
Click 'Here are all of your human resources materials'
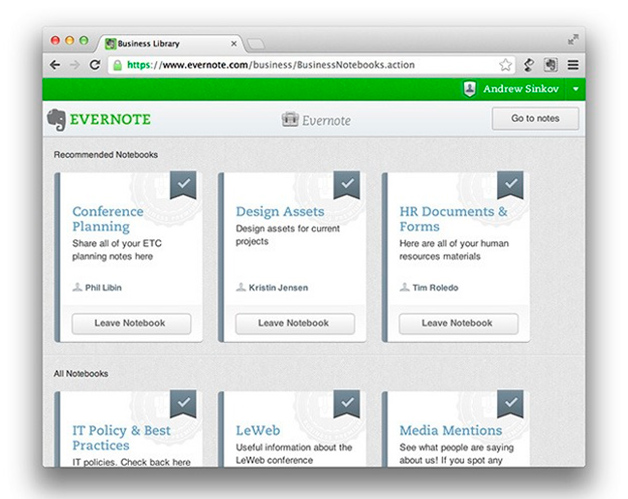coord(454,250)
